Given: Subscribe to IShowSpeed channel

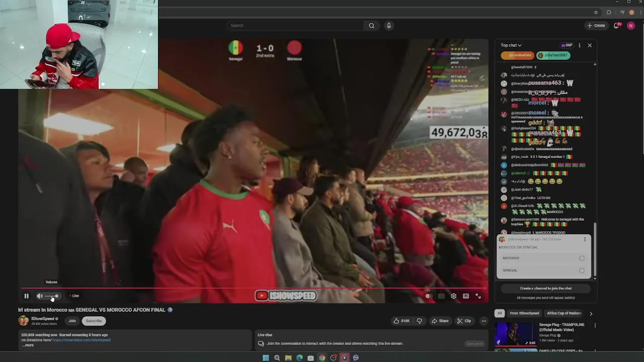Looking at the screenshot, I should (x=94, y=321).
